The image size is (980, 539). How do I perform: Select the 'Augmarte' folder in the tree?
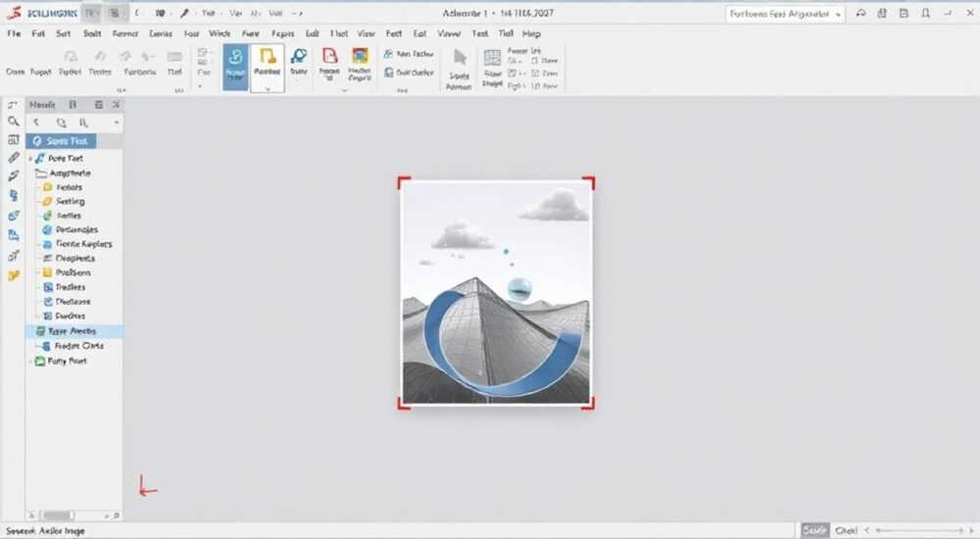pyautogui.click(x=63, y=173)
